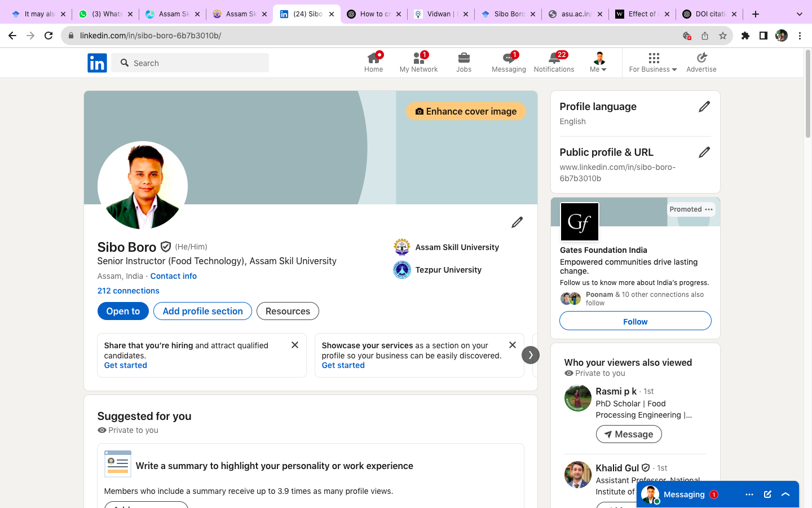
Task: Close the 'Showcase your services' card
Action: click(x=512, y=345)
